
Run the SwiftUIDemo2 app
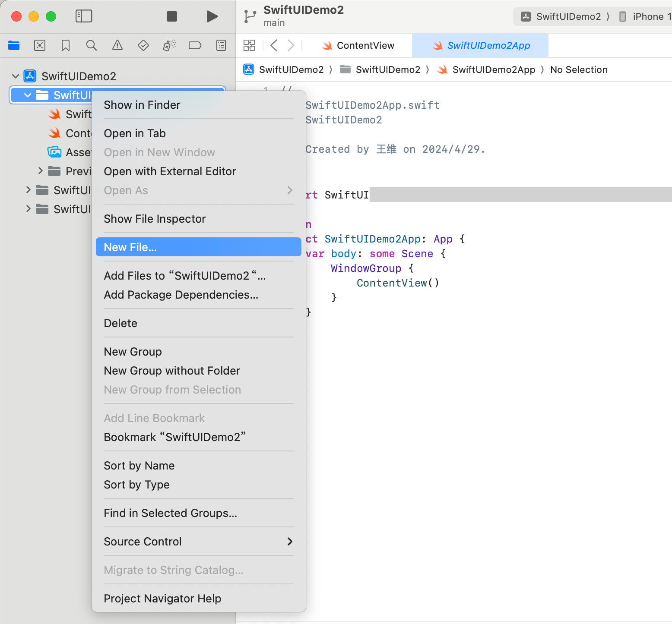[x=212, y=16]
